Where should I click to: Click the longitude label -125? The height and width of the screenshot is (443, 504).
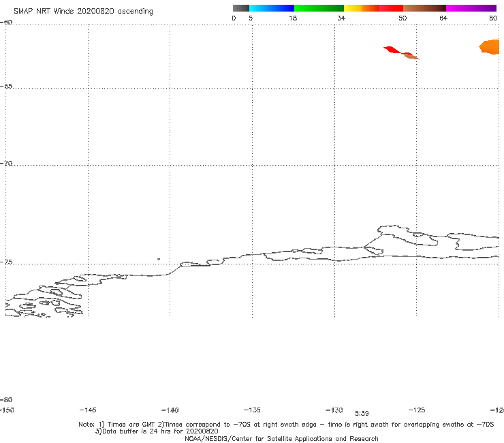tap(417, 410)
